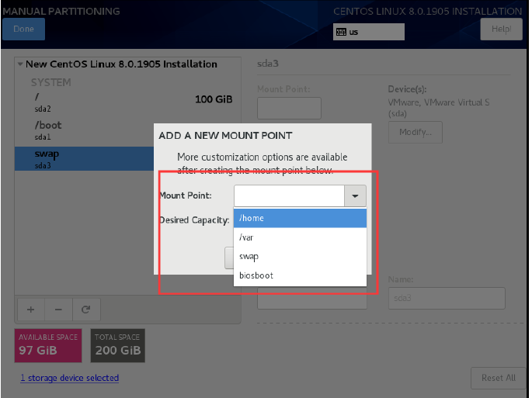Open the Mount Point dropdown arrow
Viewport: 532px width, 398px height.
[x=355, y=196]
